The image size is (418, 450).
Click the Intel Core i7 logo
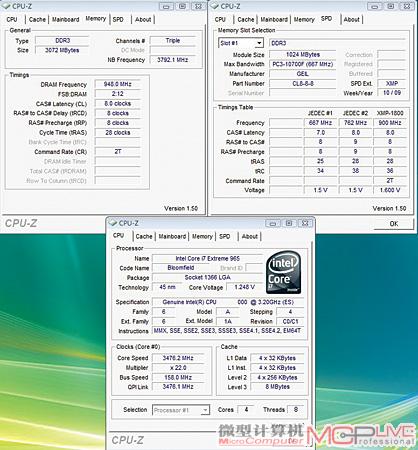284,272
